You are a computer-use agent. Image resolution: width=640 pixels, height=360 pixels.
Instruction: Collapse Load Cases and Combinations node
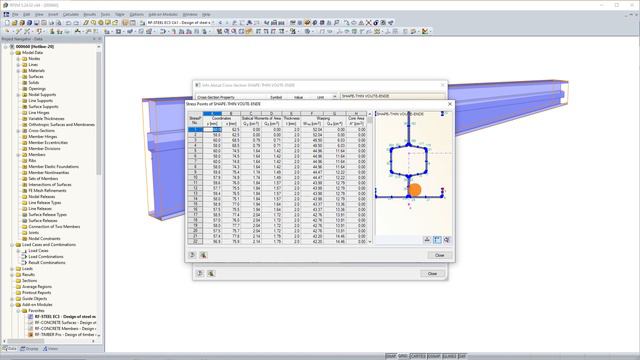tap(12, 245)
